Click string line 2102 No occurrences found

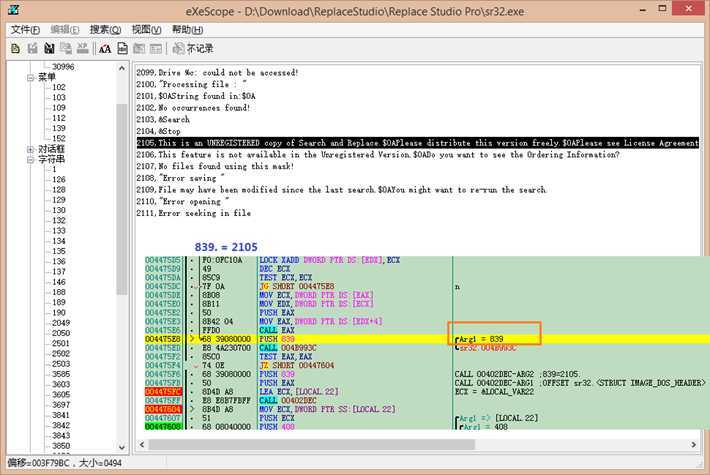pyautogui.click(x=193, y=108)
